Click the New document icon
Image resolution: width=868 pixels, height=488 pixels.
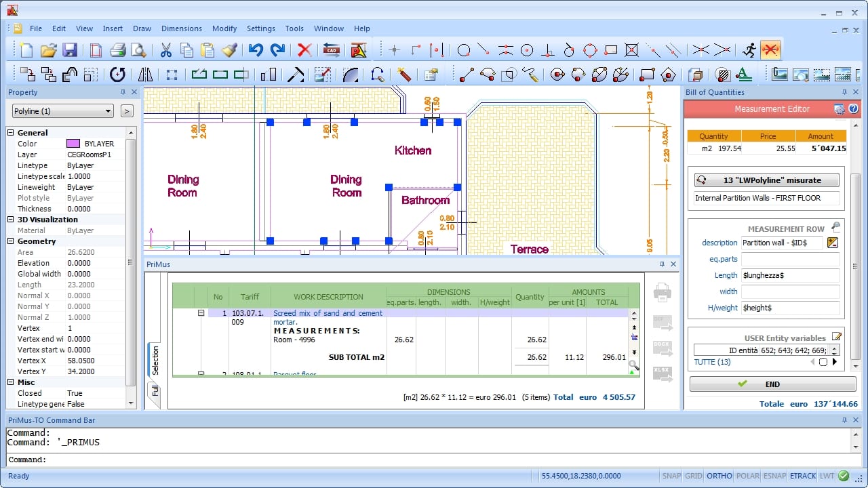(x=26, y=50)
